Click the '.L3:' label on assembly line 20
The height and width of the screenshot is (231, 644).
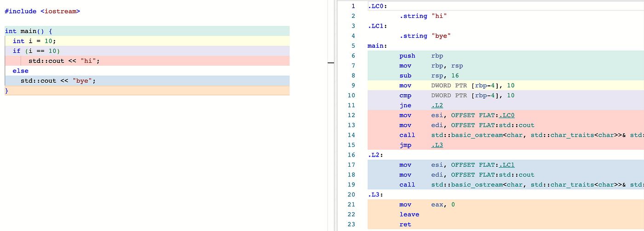[375, 195]
